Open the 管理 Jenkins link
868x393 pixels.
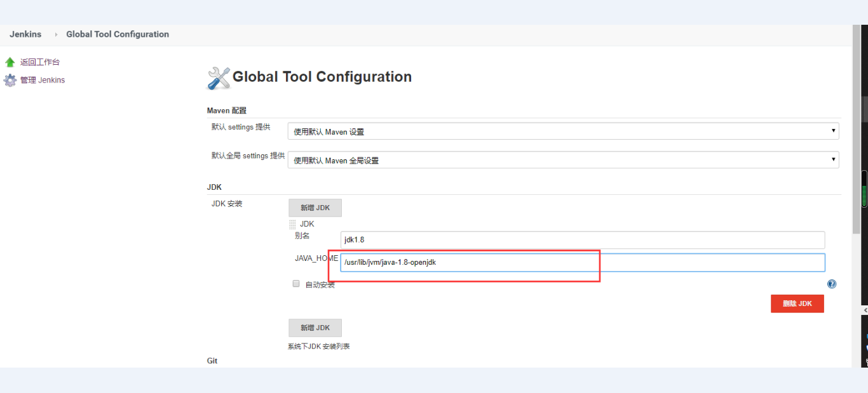click(43, 80)
